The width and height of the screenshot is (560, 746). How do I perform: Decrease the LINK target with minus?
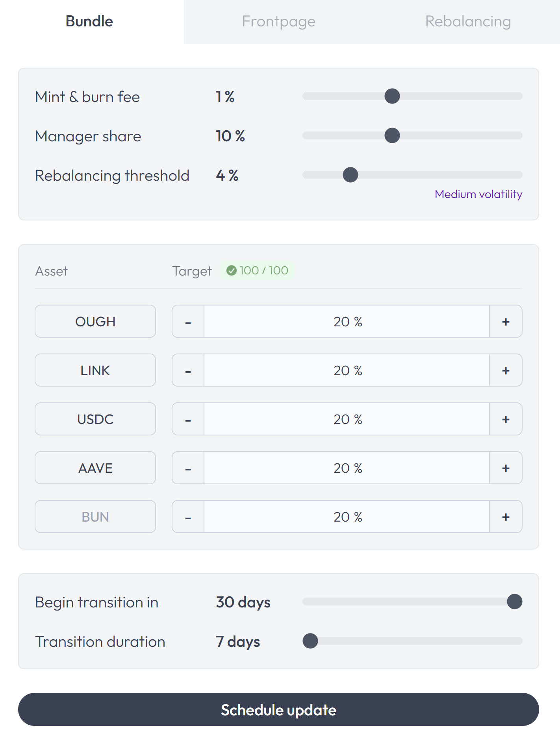coord(188,370)
